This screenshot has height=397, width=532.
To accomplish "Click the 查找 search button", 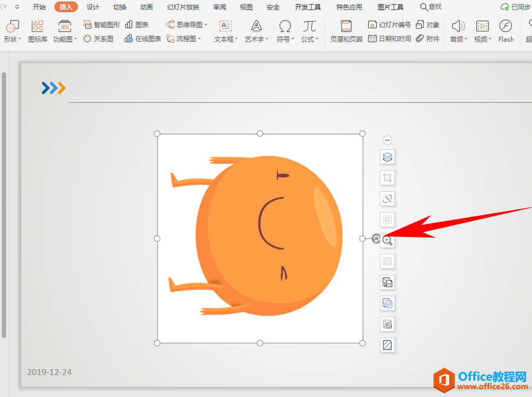I will coord(430,7).
